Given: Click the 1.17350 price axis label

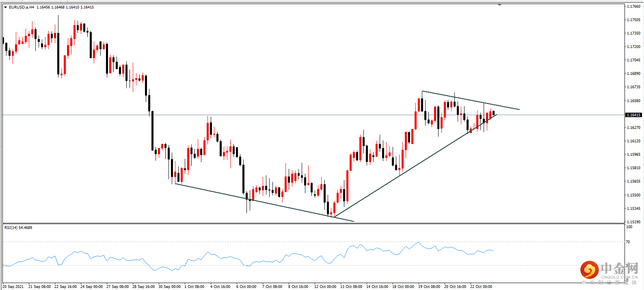Looking at the screenshot, I should (x=634, y=33).
